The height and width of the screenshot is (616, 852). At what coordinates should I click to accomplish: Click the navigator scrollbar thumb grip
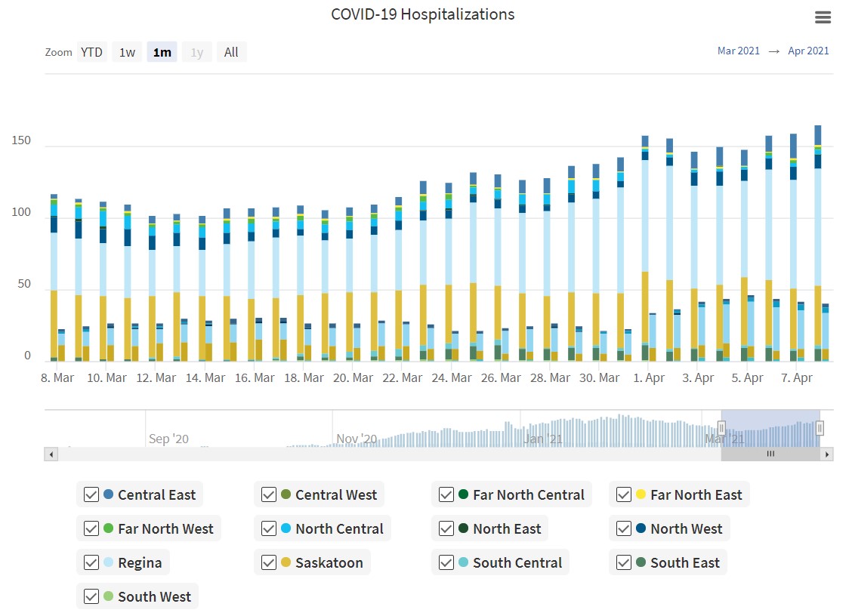point(770,454)
